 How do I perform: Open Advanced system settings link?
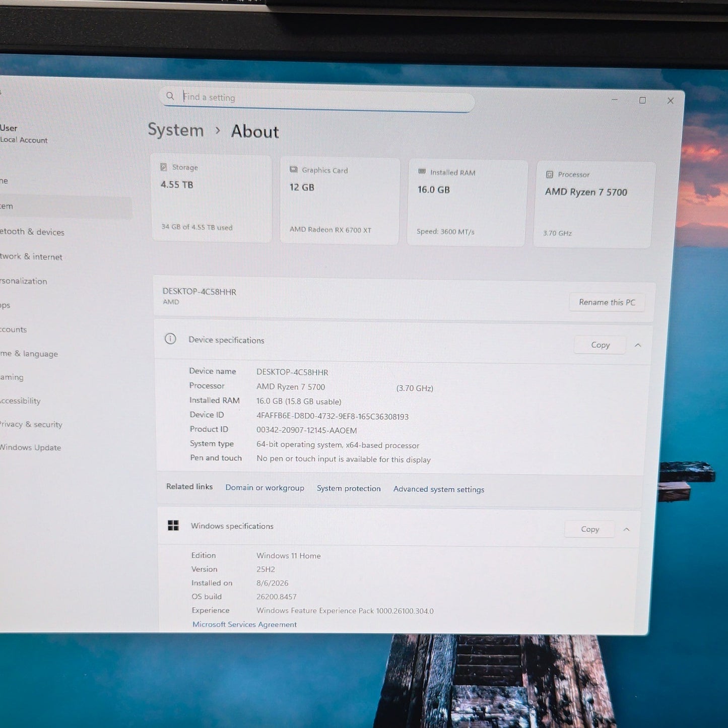click(439, 489)
